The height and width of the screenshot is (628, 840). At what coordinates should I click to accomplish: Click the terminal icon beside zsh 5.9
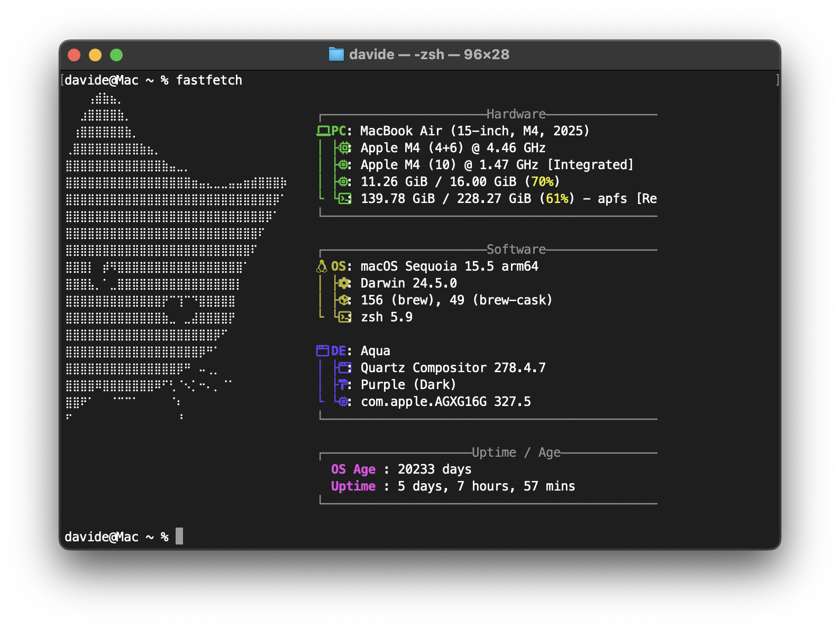click(x=345, y=317)
